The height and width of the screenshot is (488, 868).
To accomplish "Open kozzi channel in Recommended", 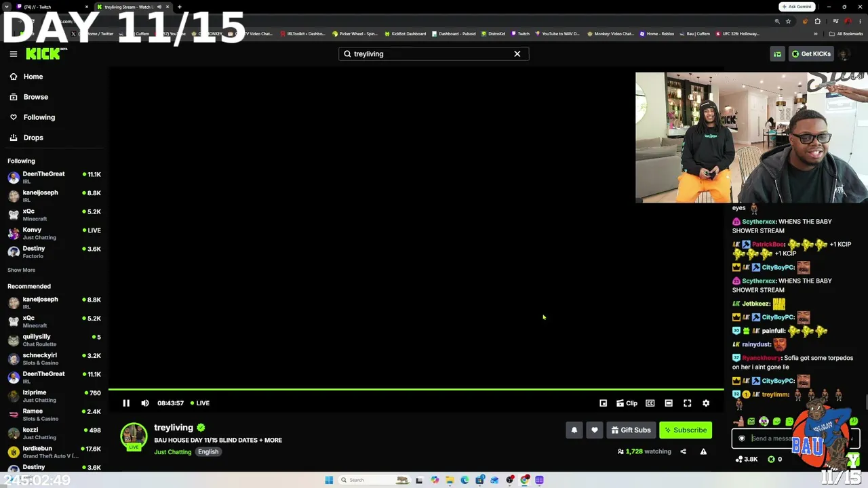I will pyautogui.click(x=54, y=433).
